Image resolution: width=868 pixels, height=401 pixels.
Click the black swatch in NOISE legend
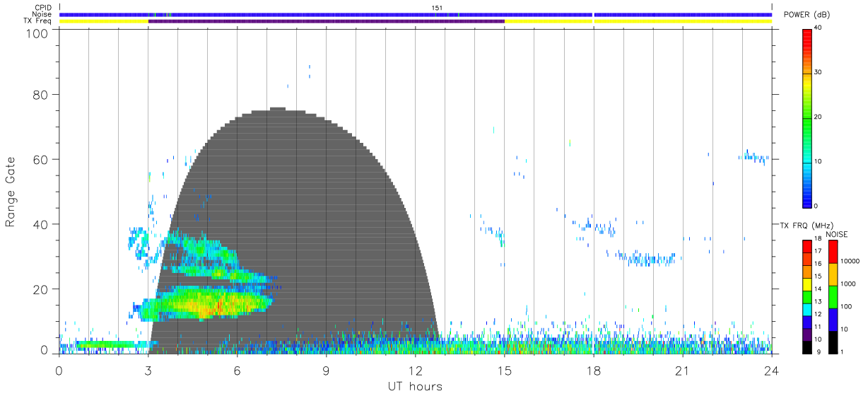click(x=833, y=341)
